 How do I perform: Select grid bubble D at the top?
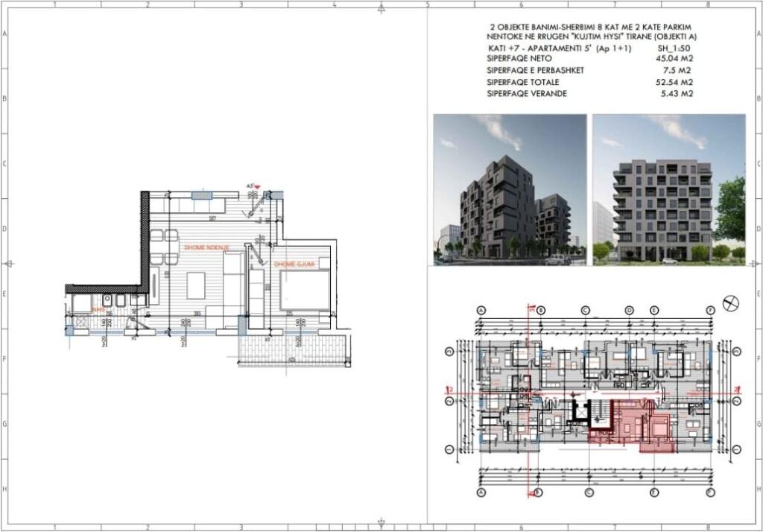click(x=628, y=309)
